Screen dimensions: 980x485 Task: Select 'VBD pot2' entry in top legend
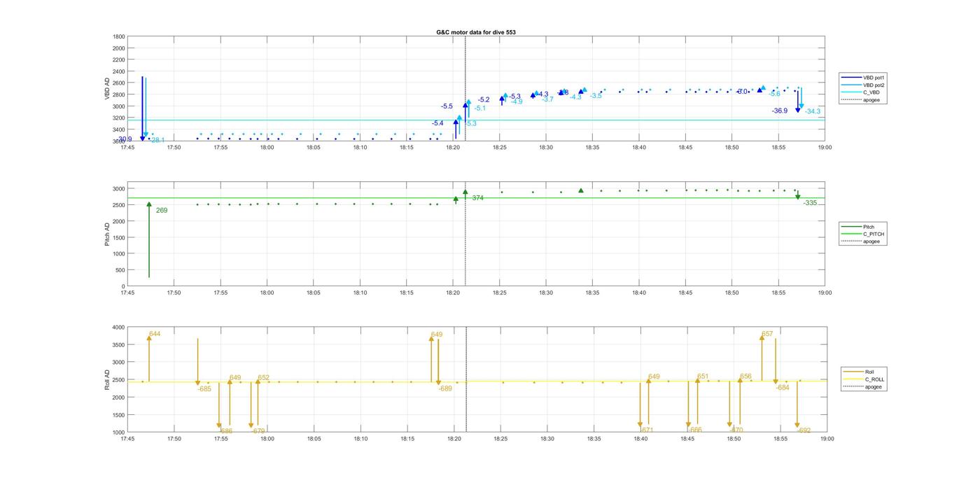pyautogui.click(x=874, y=85)
